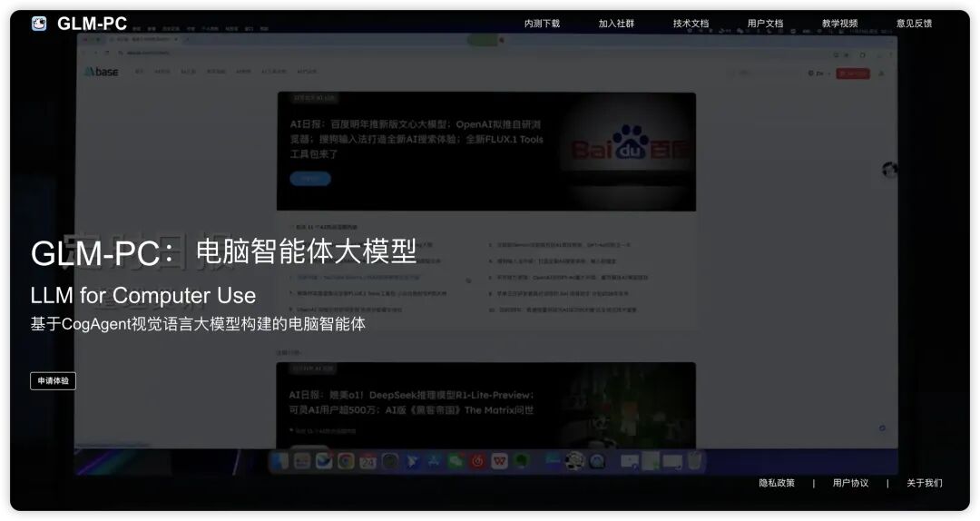
Task: Click the Trash icon in the background dock
Action: (694, 462)
